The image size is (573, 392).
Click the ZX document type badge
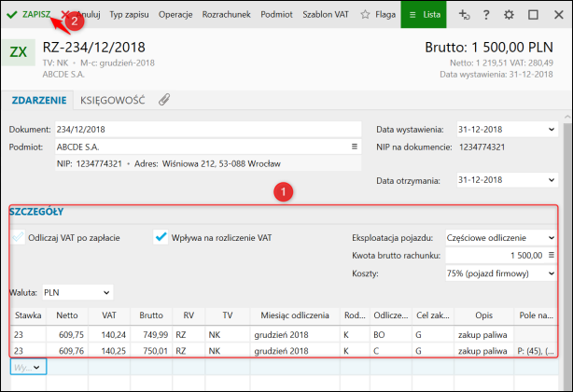pyautogui.click(x=19, y=52)
